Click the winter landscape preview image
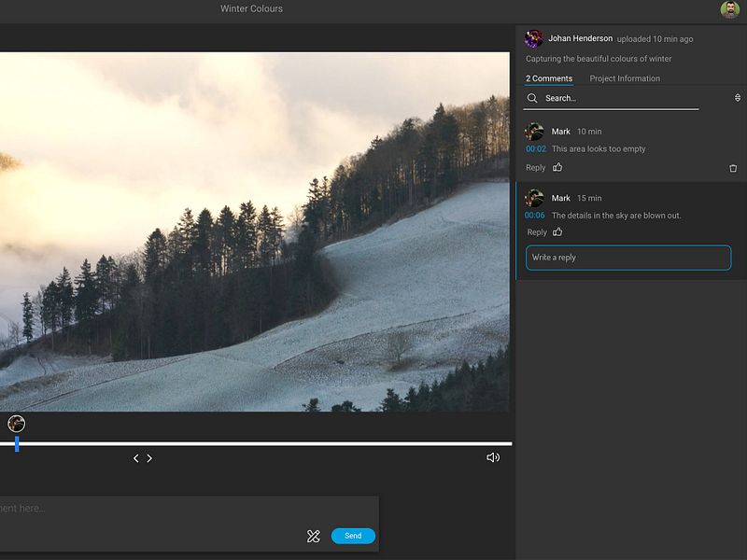Screen dimensions: 747x560 tap(254, 231)
